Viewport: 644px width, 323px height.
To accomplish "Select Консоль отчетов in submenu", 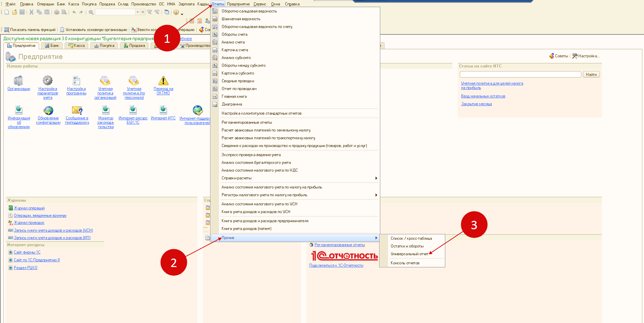I will pyautogui.click(x=405, y=263).
